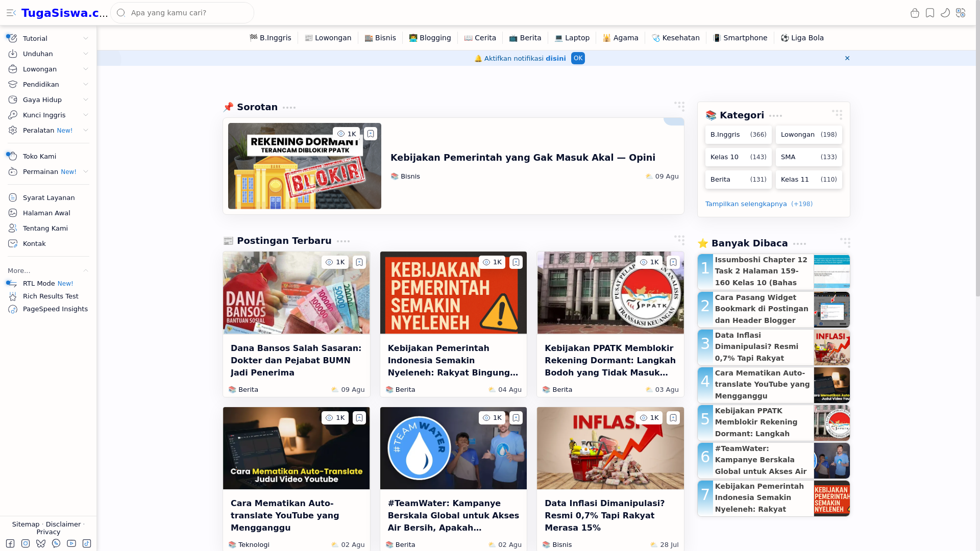The width and height of the screenshot is (980, 551).
Task: Open the Sitemap footer link
Action: click(x=26, y=524)
